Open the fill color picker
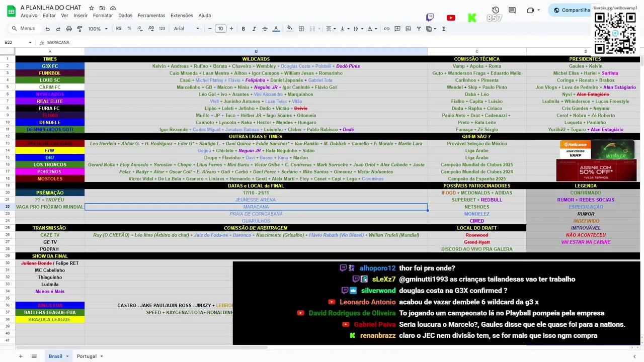 (290, 29)
